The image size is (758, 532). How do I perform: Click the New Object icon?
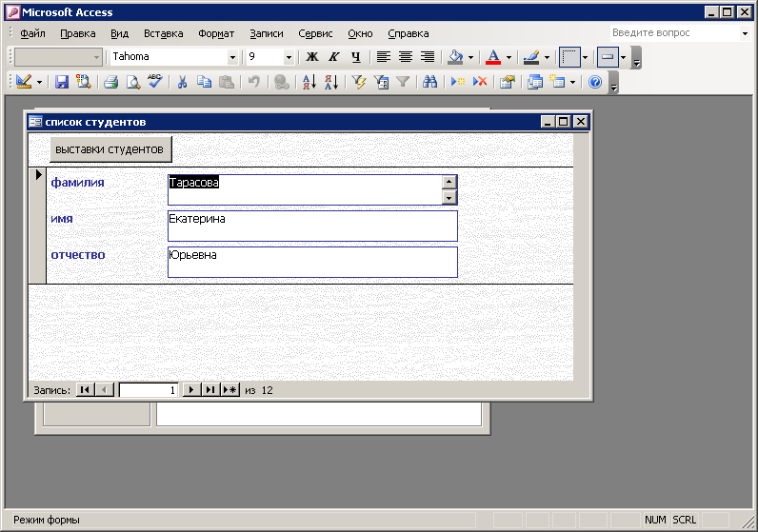coord(557,82)
